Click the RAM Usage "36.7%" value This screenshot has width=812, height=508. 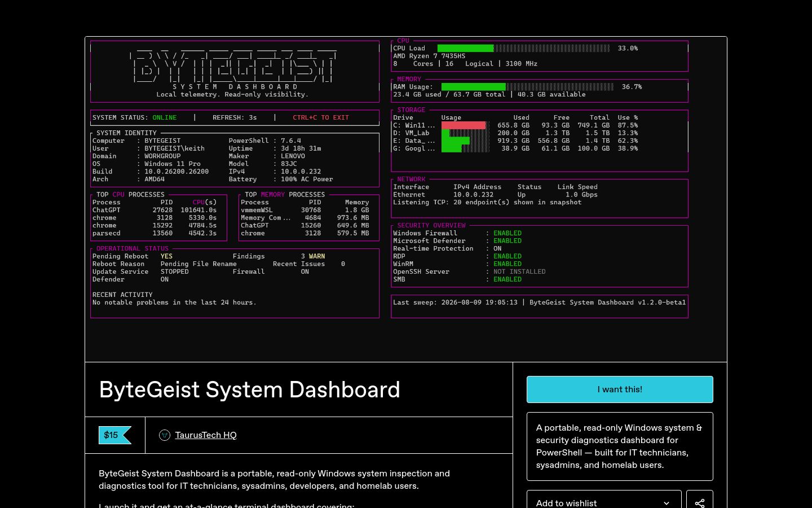(x=632, y=87)
